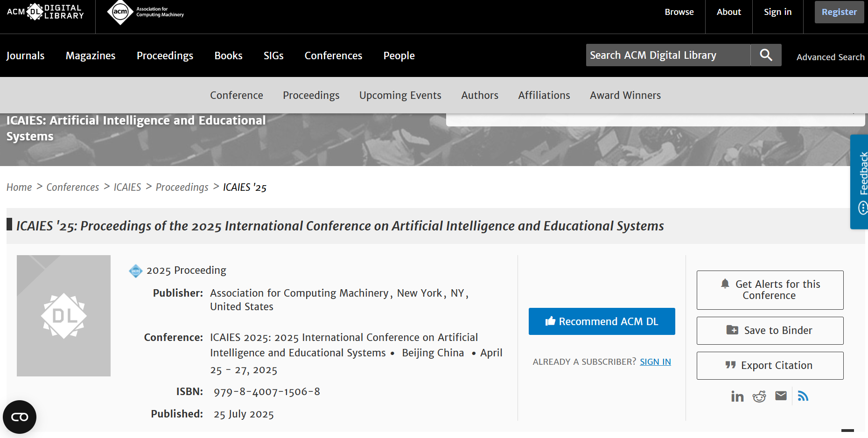
Task: Select the published date 25 July 2025
Action: point(244,414)
